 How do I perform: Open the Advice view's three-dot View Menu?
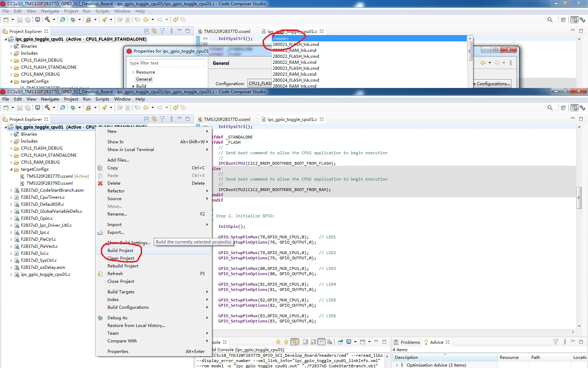coord(565,342)
